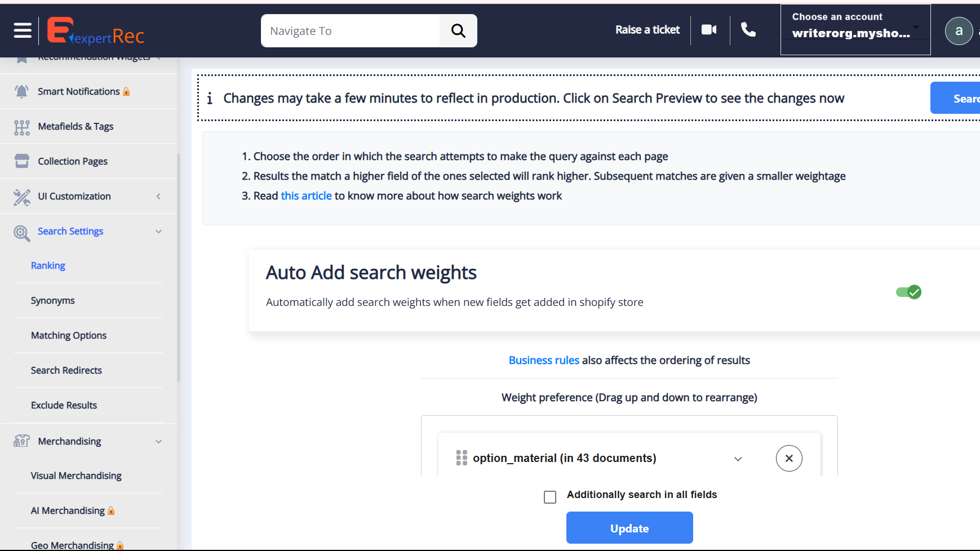Image resolution: width=980 pixels, height=551 pixels.
Task: Toggle Auto Add search weights switch
Action: pyautogui.click(x=908, y=292)
